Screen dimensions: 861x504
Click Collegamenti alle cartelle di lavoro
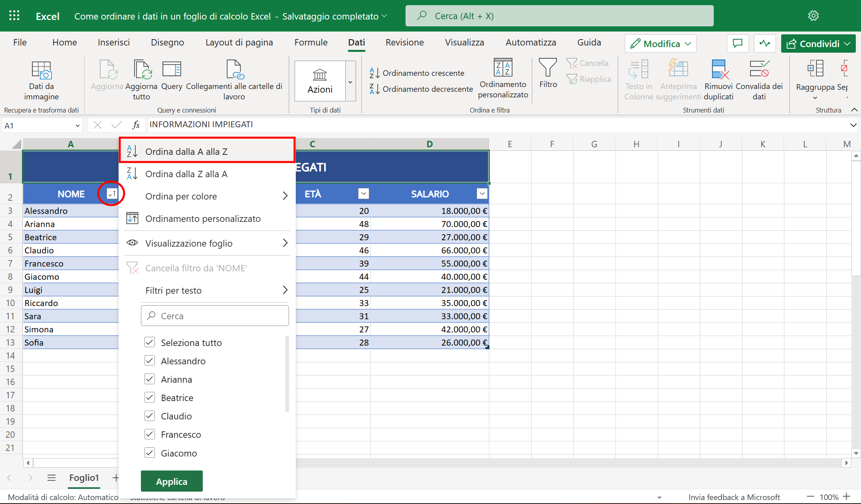point(234,80)
